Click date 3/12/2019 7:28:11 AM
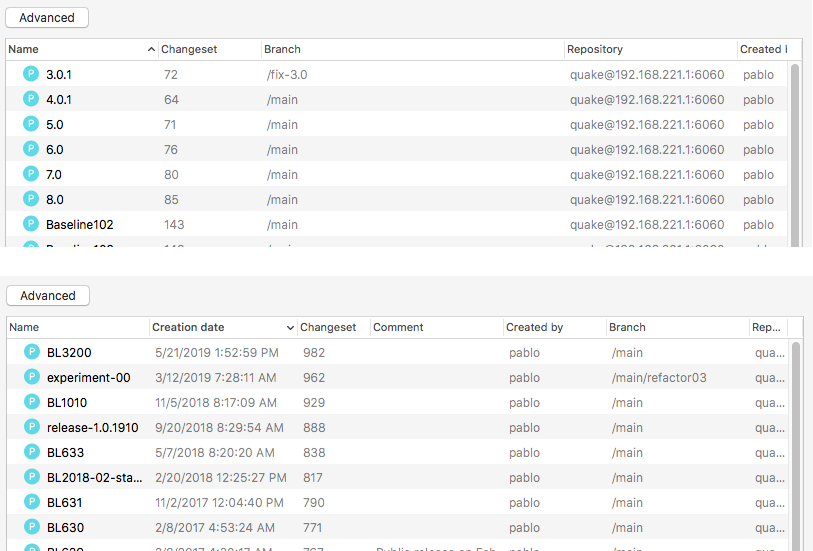The image size is (813, 551). click(x=215, y=377)
